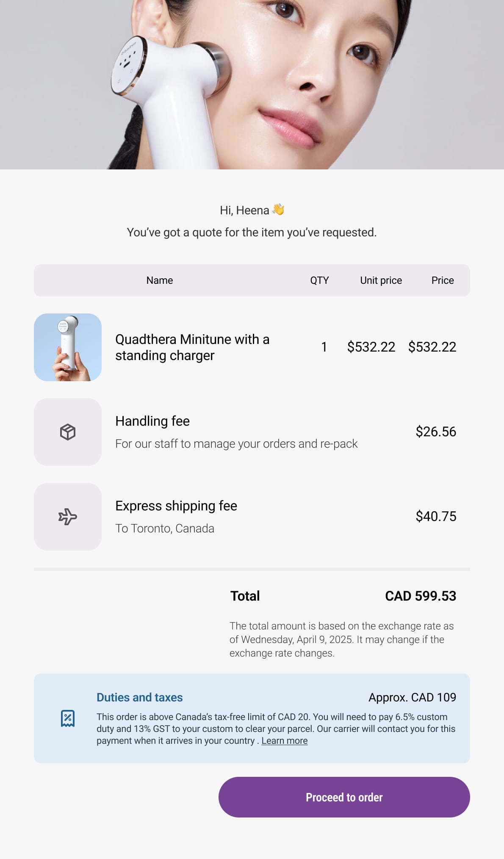Click the Name column header
This screenshot has height=859, width=504.
click(160, 280)
